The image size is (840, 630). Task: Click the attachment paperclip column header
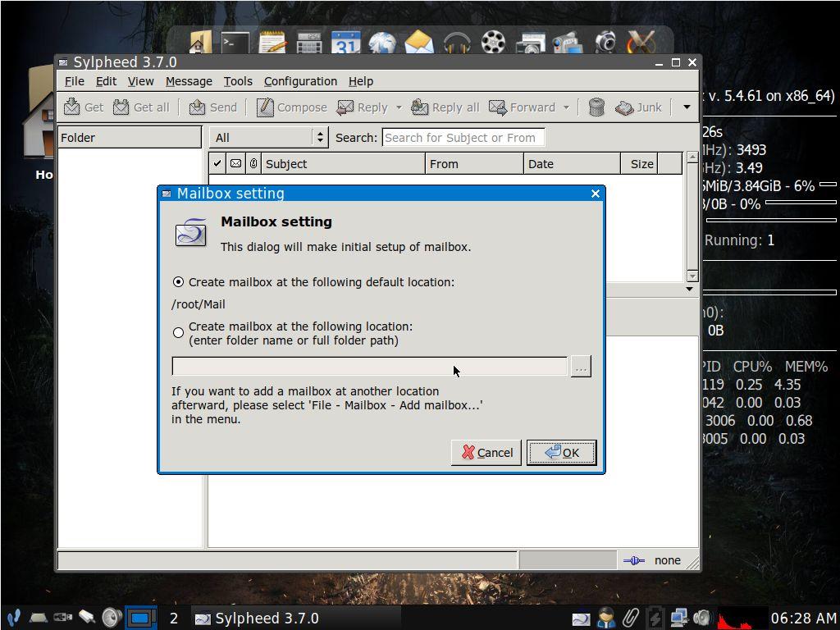click(x=253, y=164)
